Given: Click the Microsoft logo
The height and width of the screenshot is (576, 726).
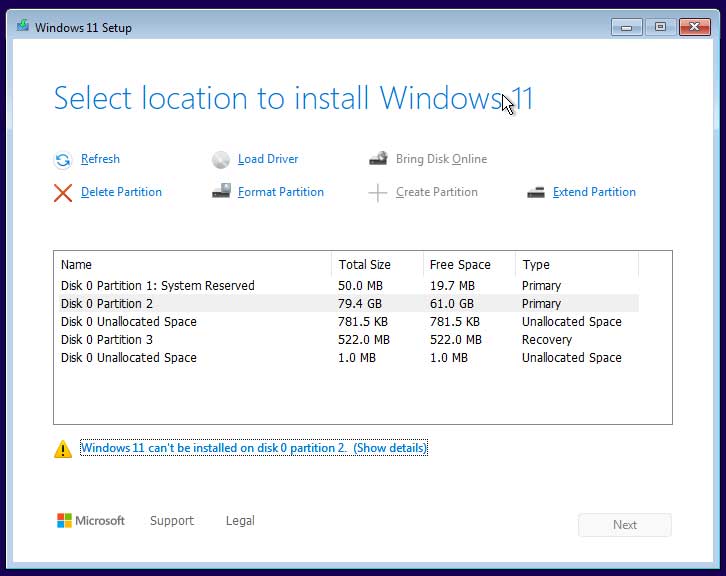Looking at the screenshot, I should (x=91, y=520).
